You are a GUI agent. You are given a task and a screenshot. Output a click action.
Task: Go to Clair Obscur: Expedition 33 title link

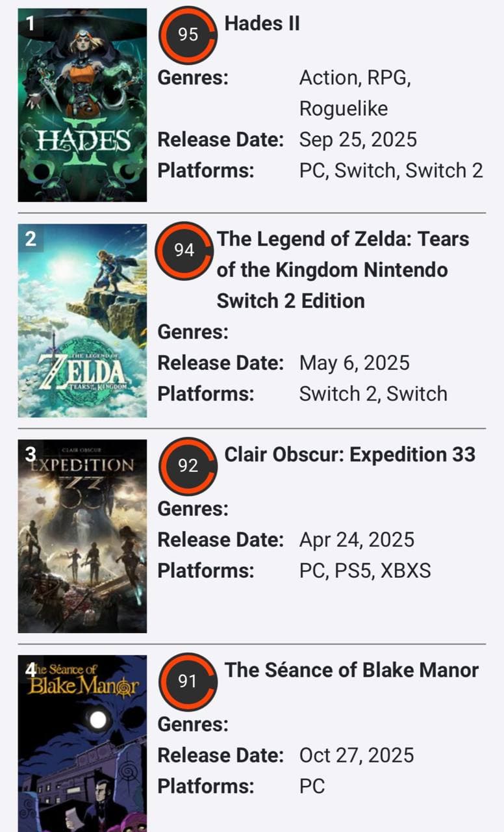click(x=349, y=454)
